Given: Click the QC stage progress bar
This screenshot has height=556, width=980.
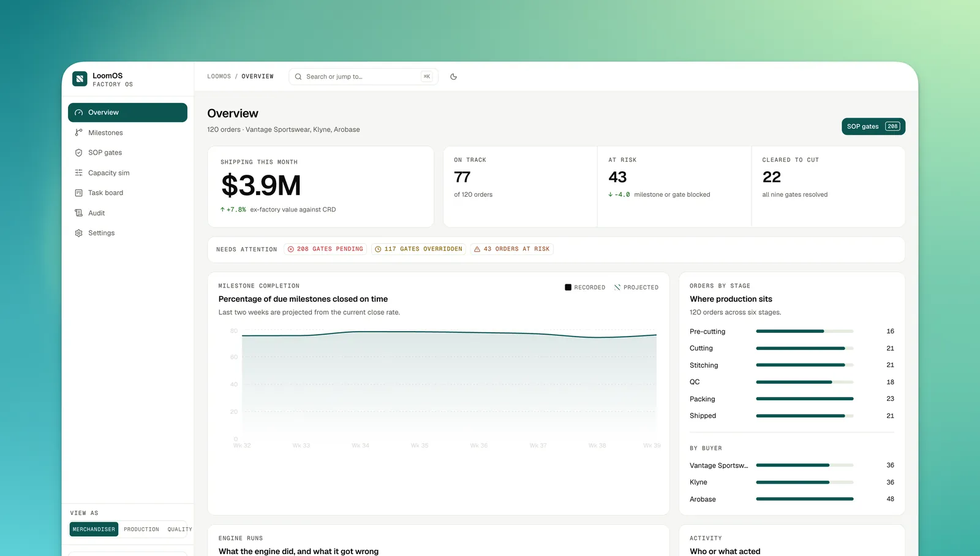Looking at the screenshot, I should (805, 382).
